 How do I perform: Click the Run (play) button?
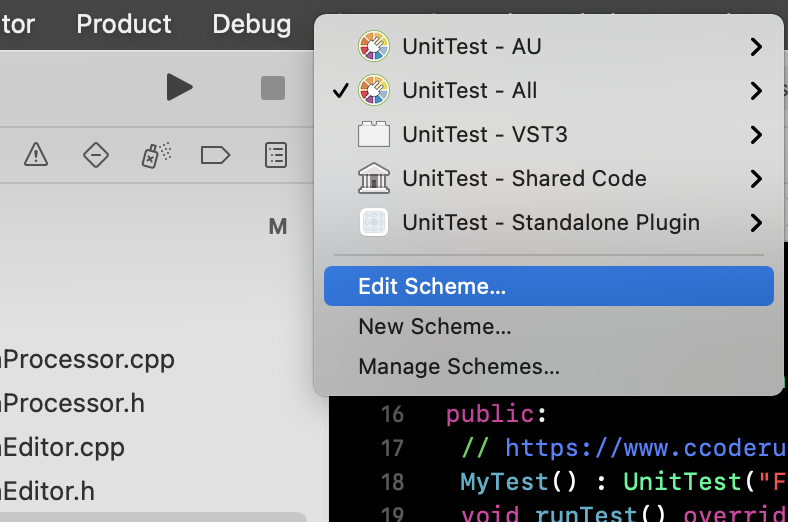coord(179,88)
